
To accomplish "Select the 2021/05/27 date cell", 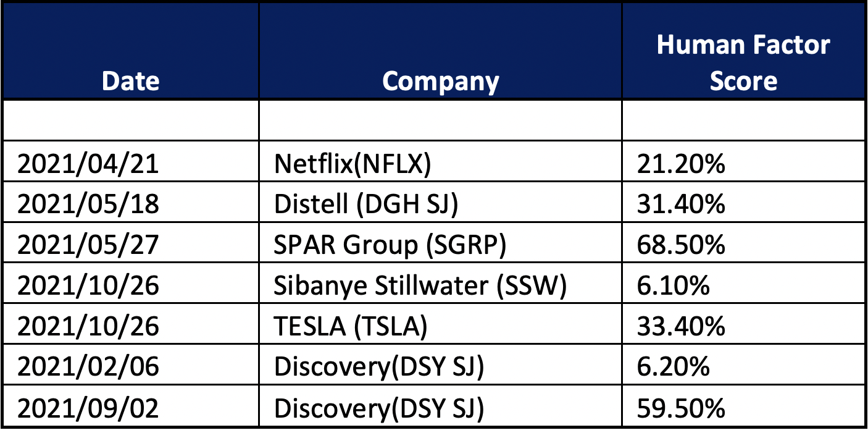I will click(x=88, y=245).
